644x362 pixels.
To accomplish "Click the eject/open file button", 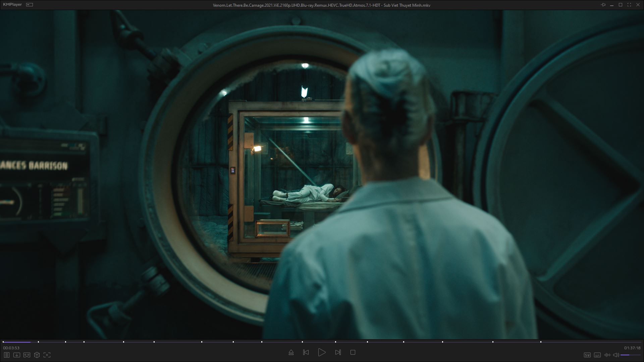I will click(291, 352).
